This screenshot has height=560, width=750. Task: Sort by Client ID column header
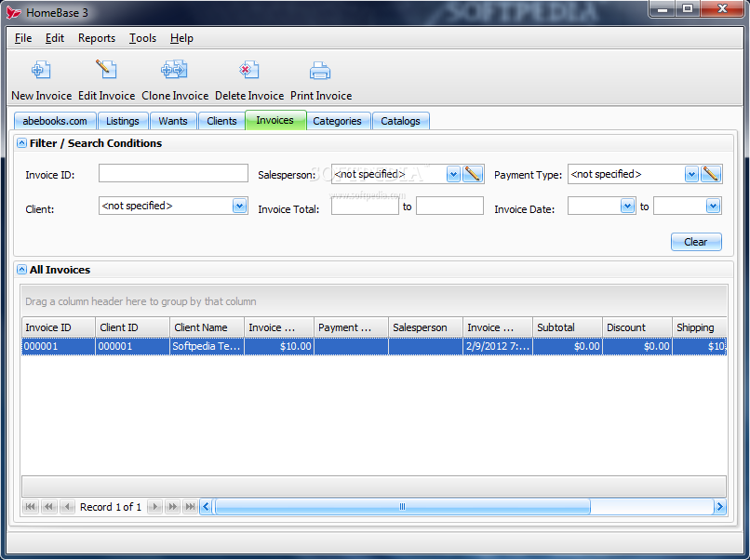tap(132, 327)
